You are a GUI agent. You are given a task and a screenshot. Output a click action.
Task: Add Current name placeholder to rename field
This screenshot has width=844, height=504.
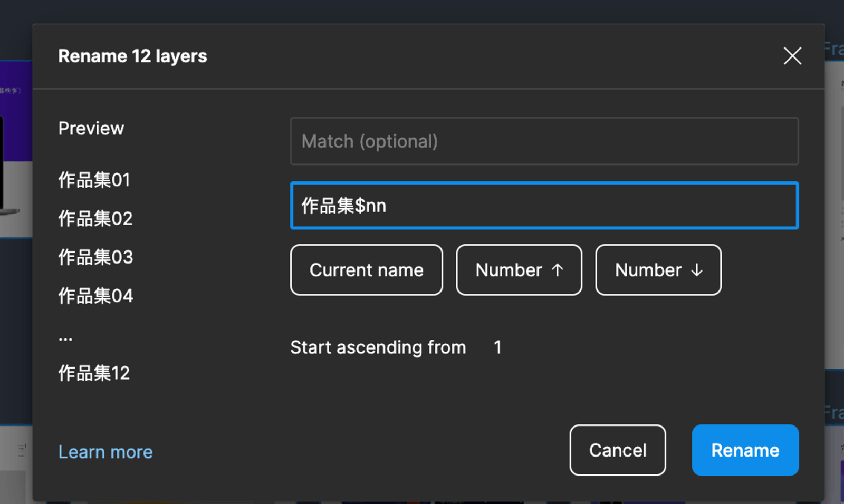[x=366, y=270]
